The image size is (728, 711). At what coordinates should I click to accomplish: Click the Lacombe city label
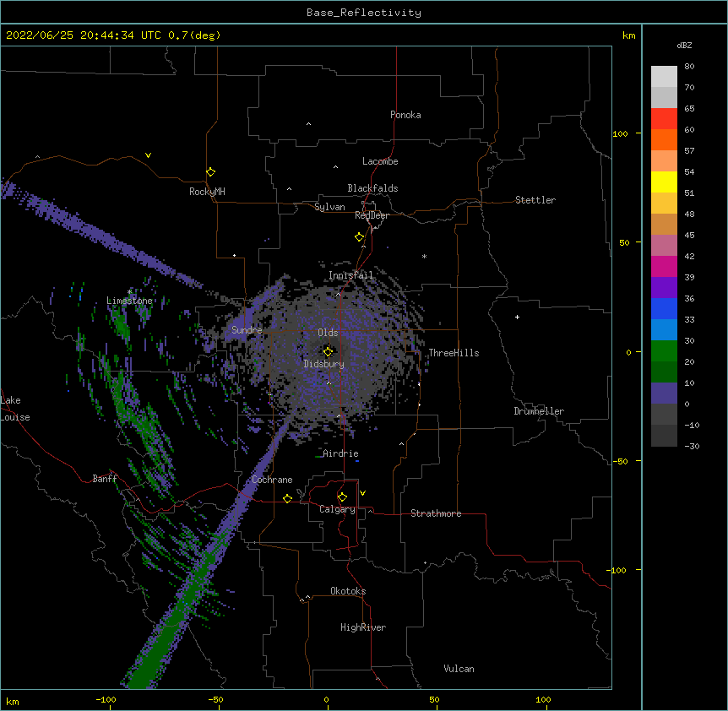[x=380, y=161]
